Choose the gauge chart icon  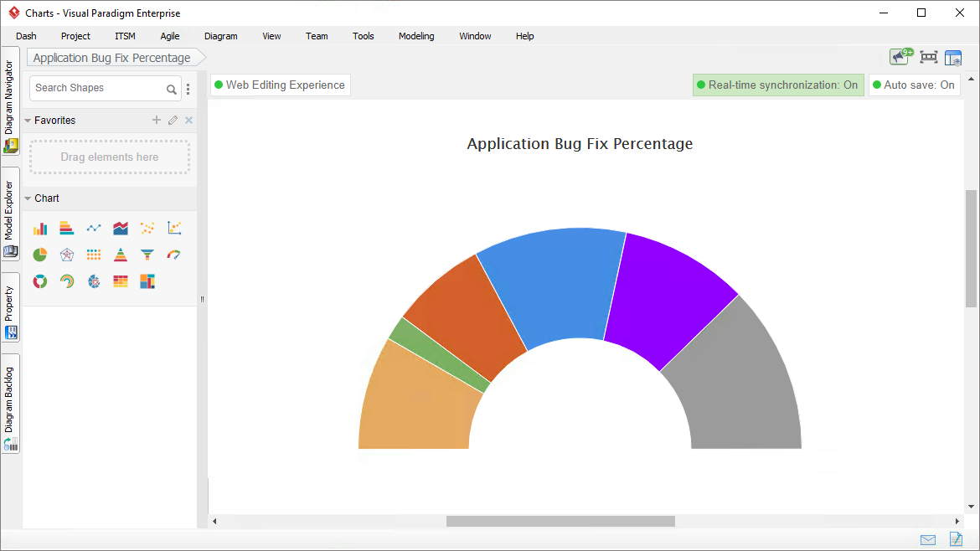[174, 255]
